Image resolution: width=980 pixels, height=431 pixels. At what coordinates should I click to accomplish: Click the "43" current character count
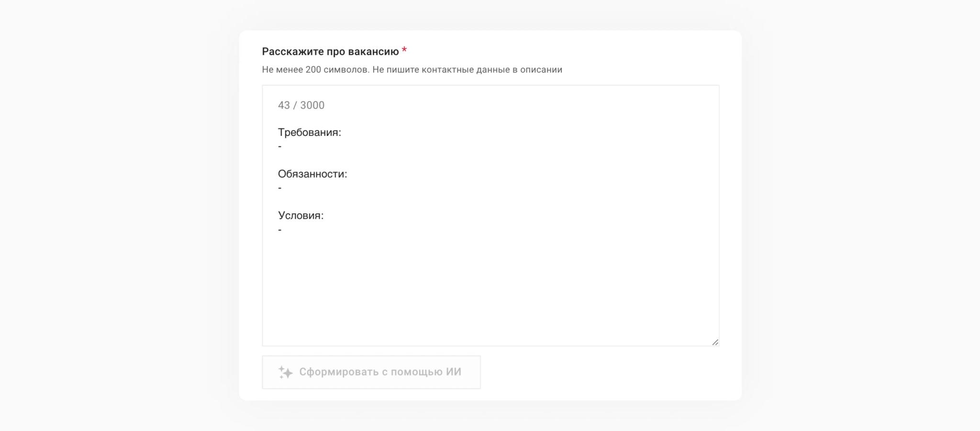click(284, 105)
